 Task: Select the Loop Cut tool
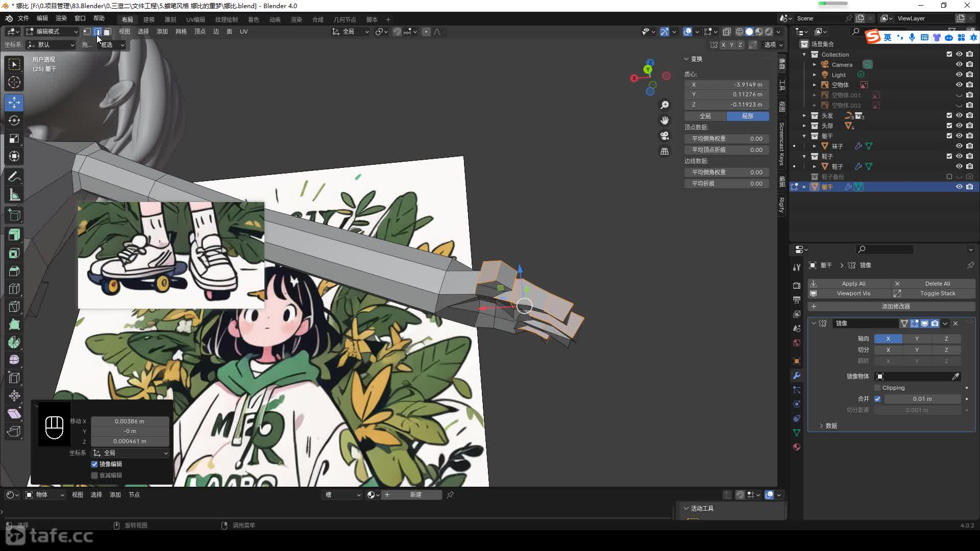coord(14,289)
